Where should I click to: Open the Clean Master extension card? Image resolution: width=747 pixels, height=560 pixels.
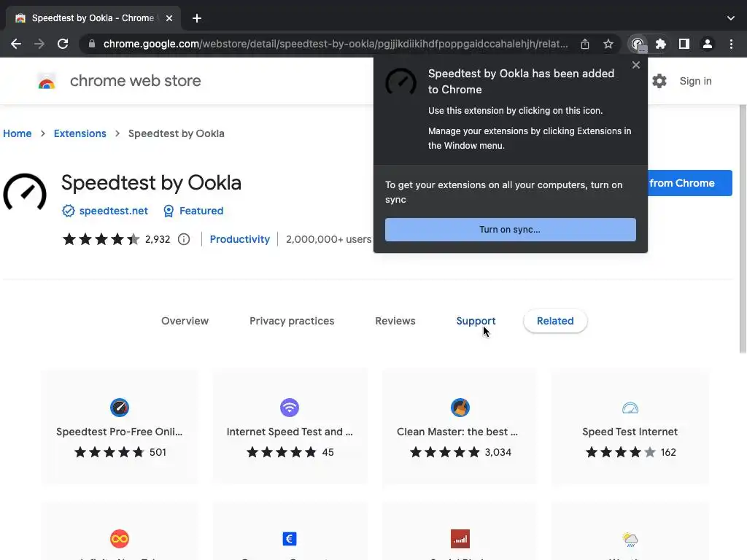(x=460, y=427)
